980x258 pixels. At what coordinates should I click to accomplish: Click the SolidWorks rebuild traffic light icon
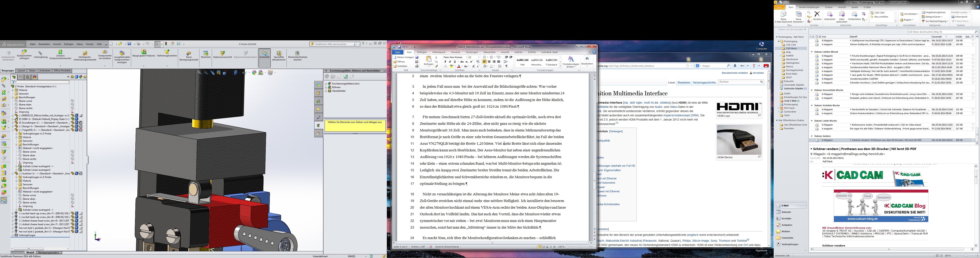[166, 44]
